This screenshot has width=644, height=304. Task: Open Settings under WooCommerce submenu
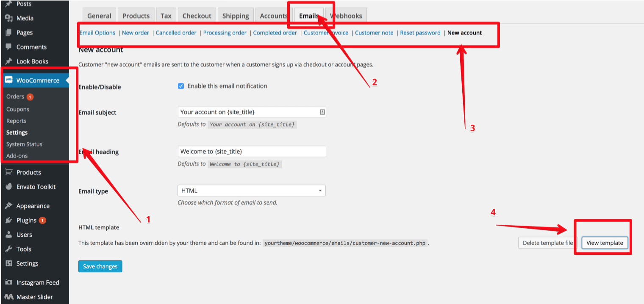(x=17, y=133)
